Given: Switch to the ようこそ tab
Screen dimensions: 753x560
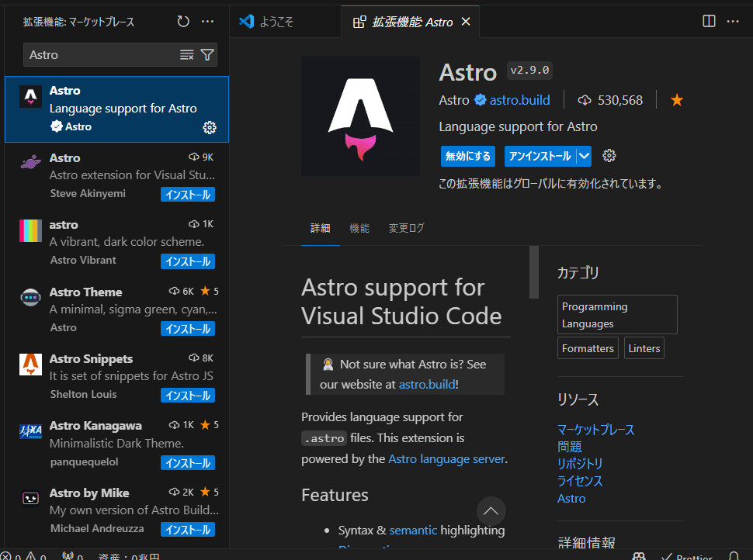Looking at the screenshot, I should point(267,22).
